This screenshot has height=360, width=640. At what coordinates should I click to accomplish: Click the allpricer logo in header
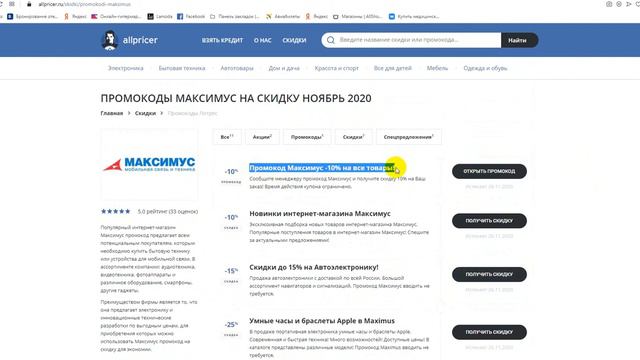pos(129,40)
